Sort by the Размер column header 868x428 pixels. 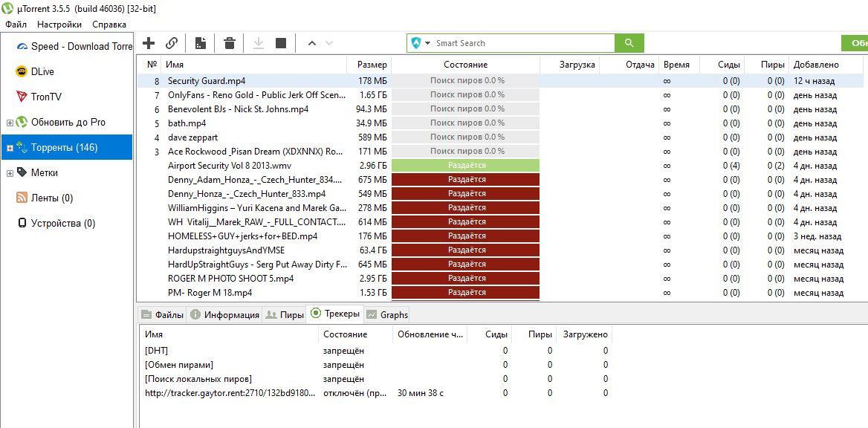(369, 65)
